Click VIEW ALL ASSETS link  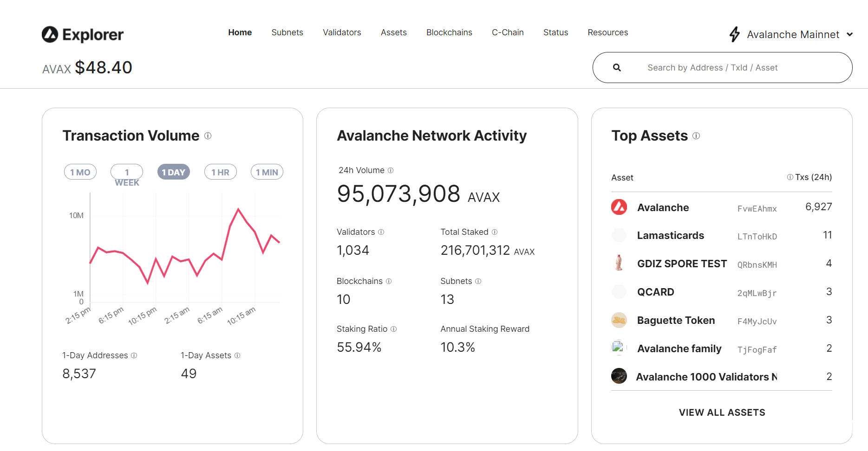point(722,412)
